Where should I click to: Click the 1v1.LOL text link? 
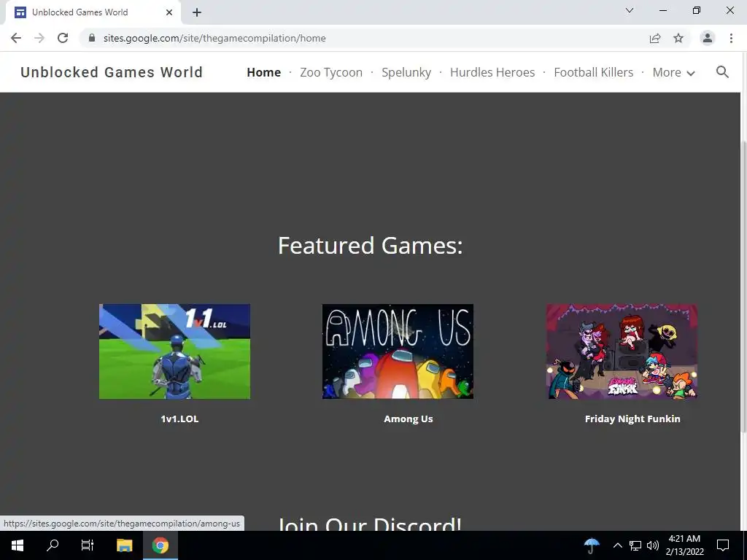pyautogui.click(x=179, y=419)
